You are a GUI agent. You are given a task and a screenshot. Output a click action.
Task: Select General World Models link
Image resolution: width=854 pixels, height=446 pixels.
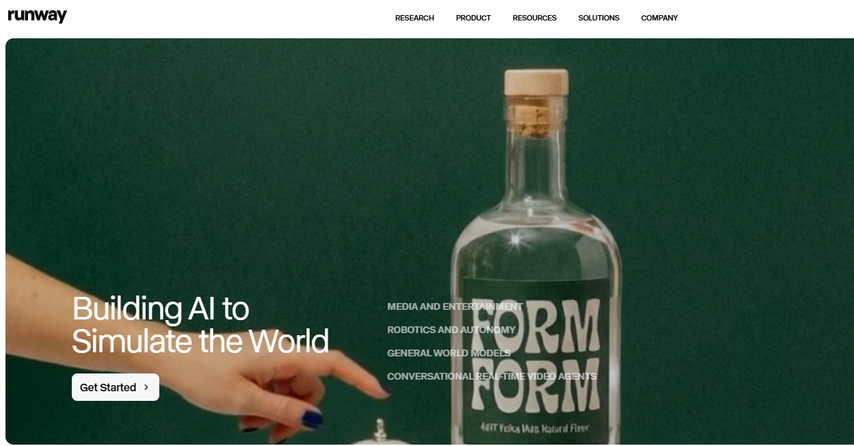click(x=449, y=353)
